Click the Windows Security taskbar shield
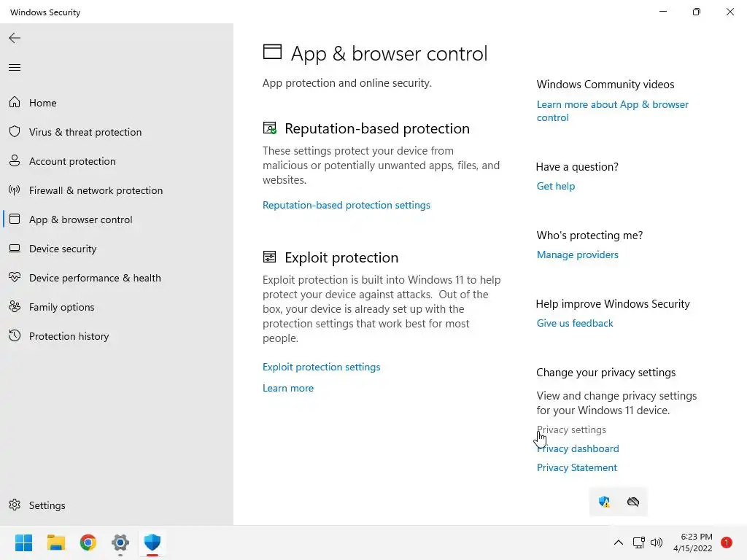This screenshot has height=560, width=747. 152,542
